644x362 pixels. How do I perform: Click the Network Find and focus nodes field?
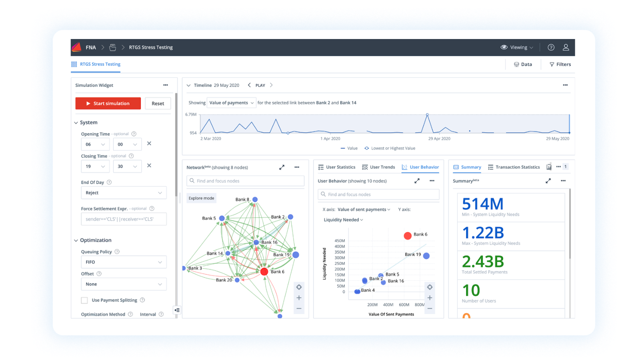click(246, 181)
